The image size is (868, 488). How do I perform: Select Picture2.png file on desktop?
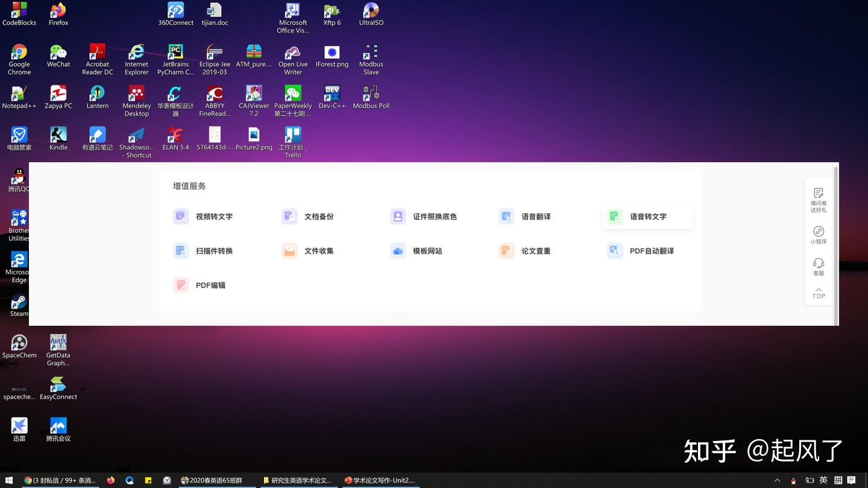pos(254,139)
